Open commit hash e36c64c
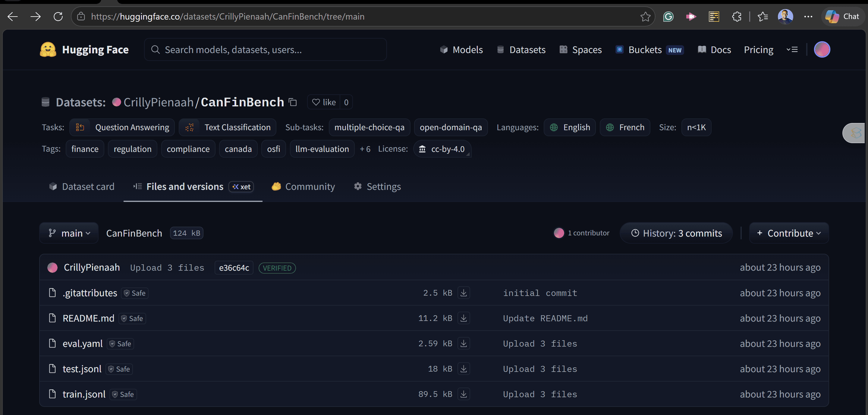This screenshot has height=415, width=868. (234, 268)
